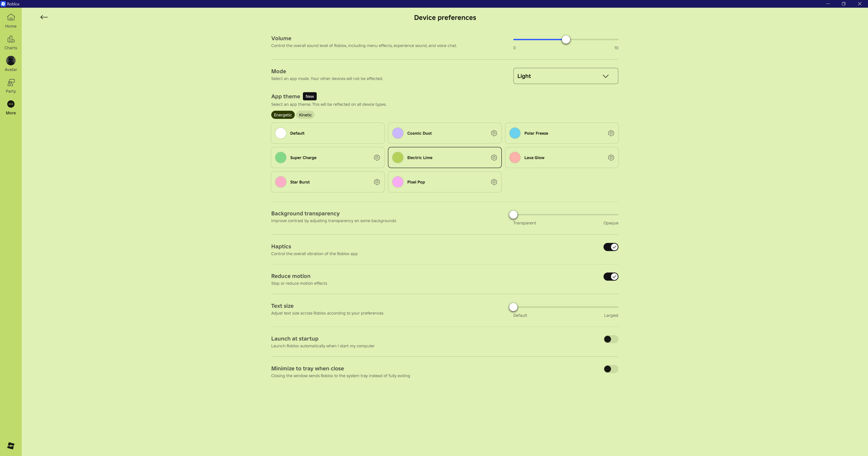Viewport: 868px width, 456px height.
Task: Click the Volume setting title
Action: tap(281, 38)
